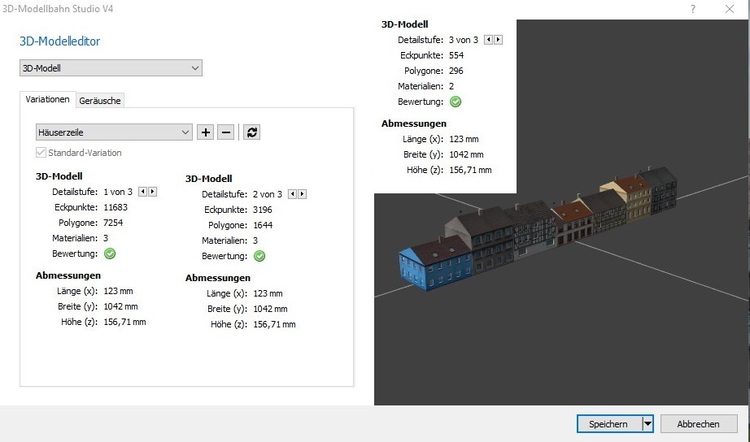Click the green rating check for Detailstufe 2

259,256
